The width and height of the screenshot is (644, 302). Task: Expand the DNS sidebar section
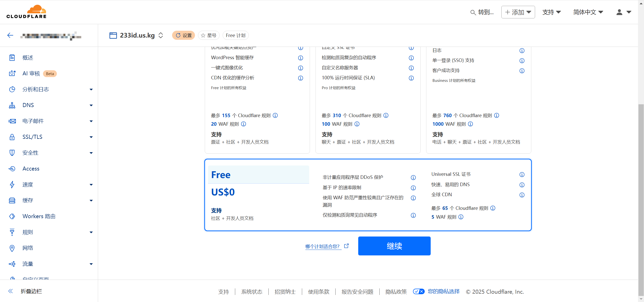coord(91,105)
